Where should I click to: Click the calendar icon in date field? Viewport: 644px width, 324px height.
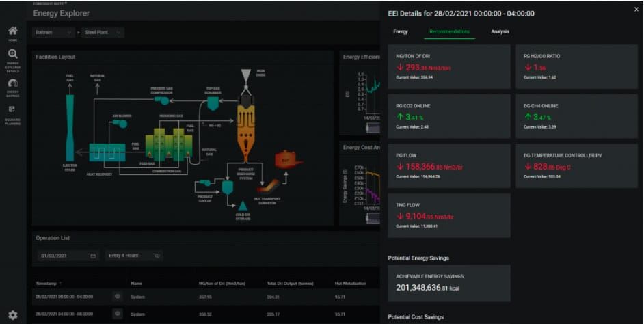tap(93, 256)
